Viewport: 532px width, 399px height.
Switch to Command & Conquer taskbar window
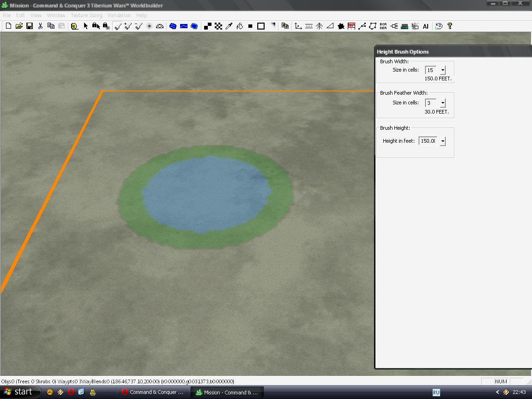click(x=153, y=392)
